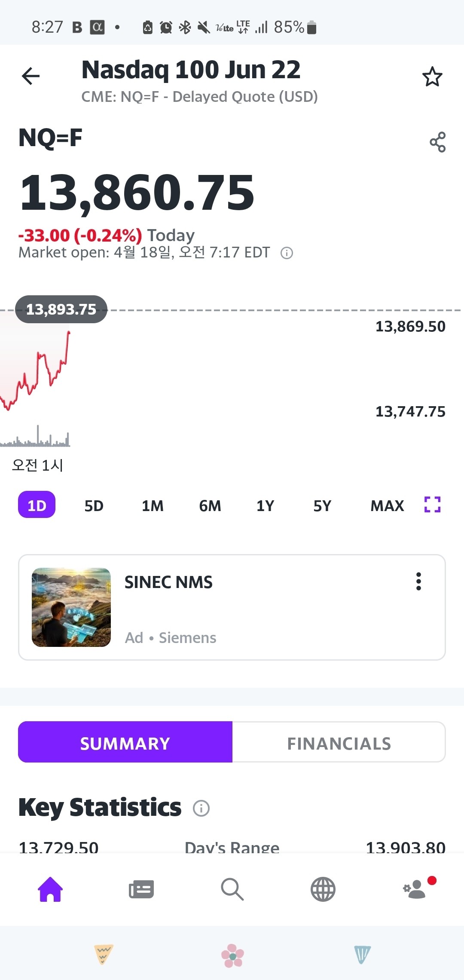The width and height of the screenshot is (464, 980).
Task: Open Key Statistics info icon
Action: tap(201, 808)
